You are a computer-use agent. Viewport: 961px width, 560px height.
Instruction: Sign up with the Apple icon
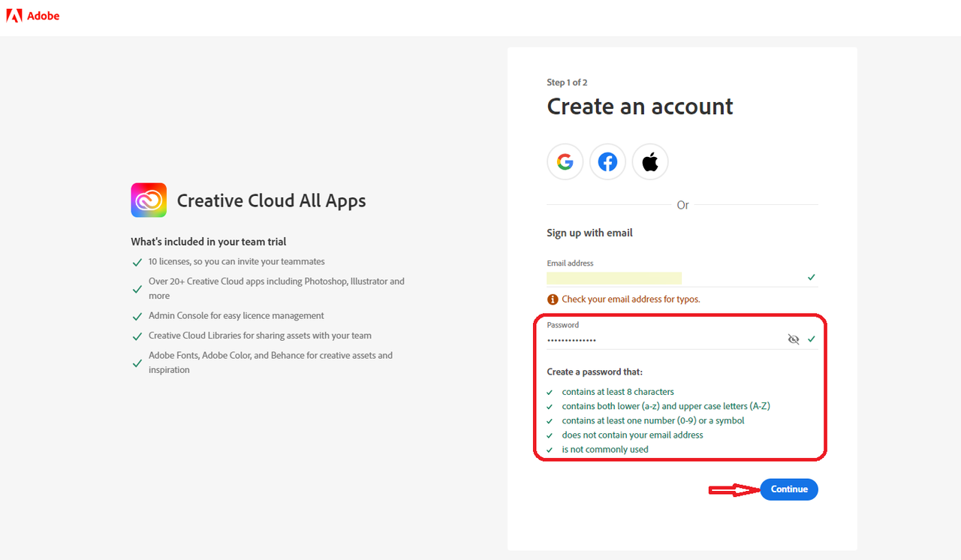(650, 161)
